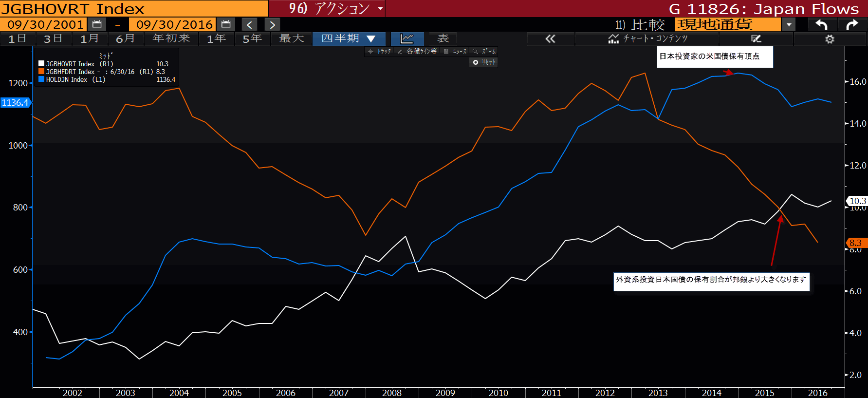
Task: Click orange JGBHFDRT legend swatch
Action: click(x=41, y=71)
